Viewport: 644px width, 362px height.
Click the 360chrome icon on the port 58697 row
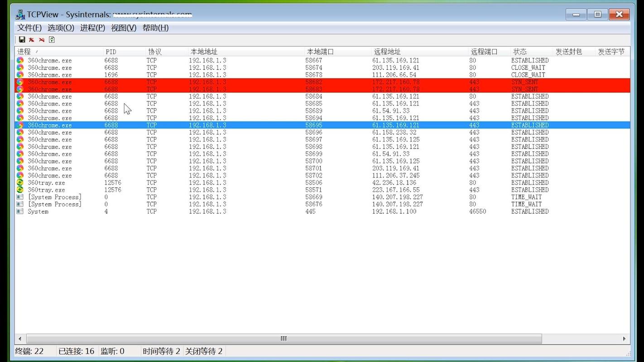click(x=20, y=140)
